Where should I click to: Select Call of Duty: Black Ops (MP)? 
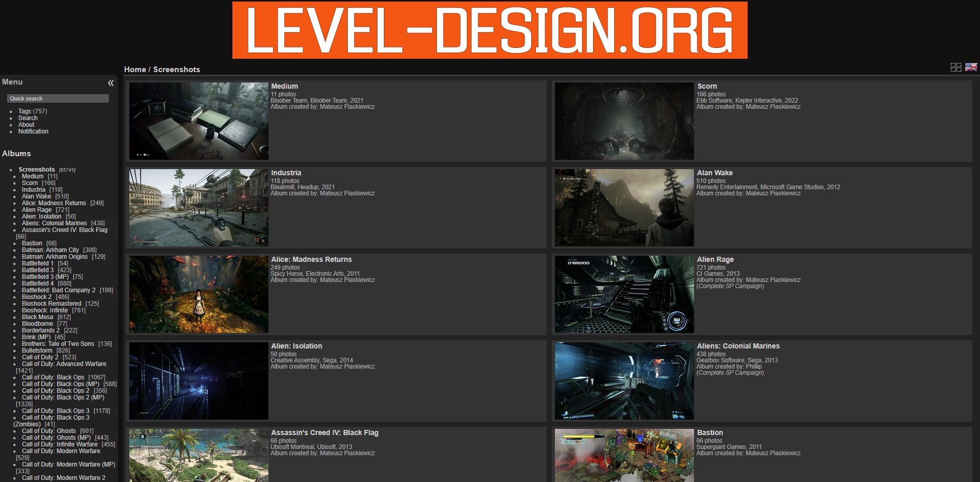coord(61,384)
